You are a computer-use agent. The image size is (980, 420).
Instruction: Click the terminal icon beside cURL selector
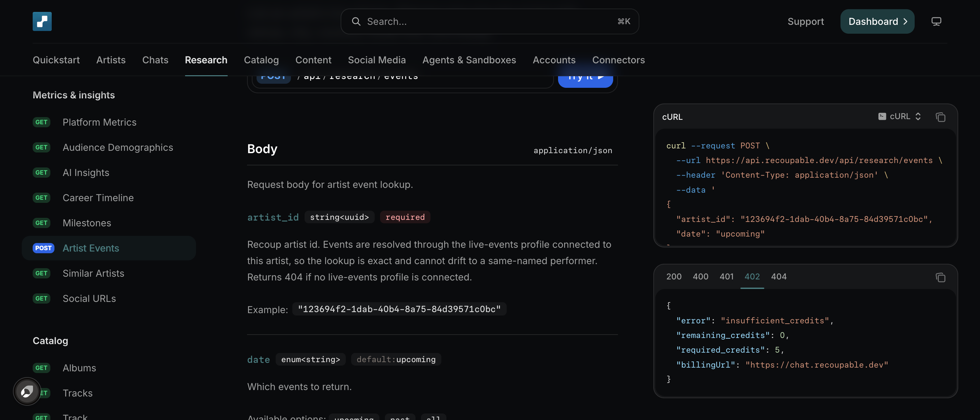click(882, 116)
